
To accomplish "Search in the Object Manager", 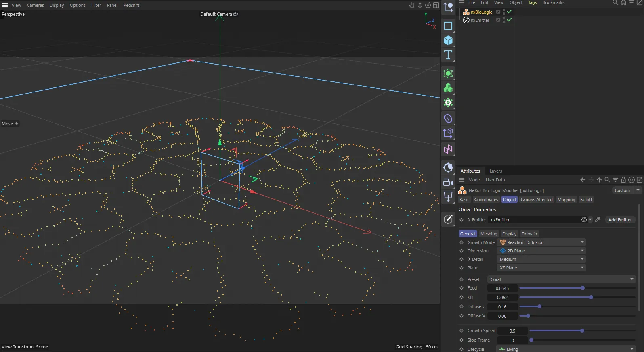I will tap(615, 2).
